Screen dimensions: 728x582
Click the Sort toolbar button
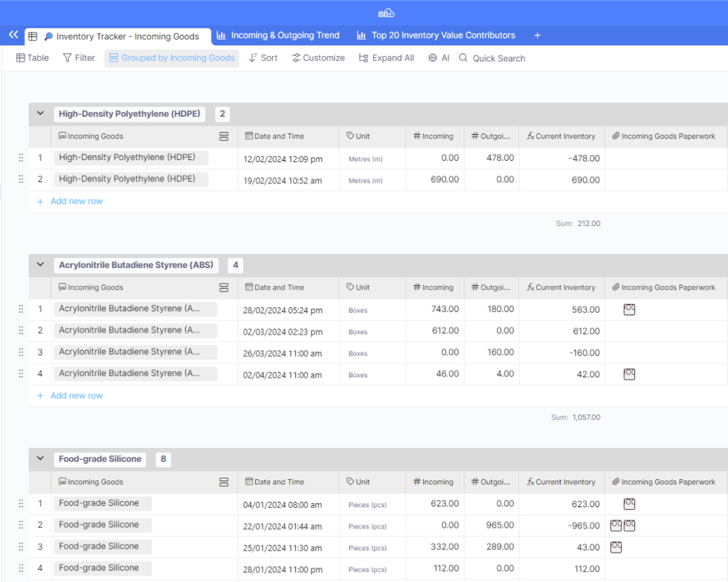(263, 58)
